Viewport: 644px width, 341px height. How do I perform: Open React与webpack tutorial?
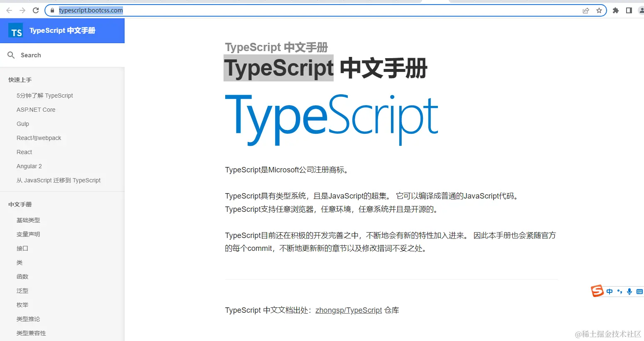[x=39, y=138]
